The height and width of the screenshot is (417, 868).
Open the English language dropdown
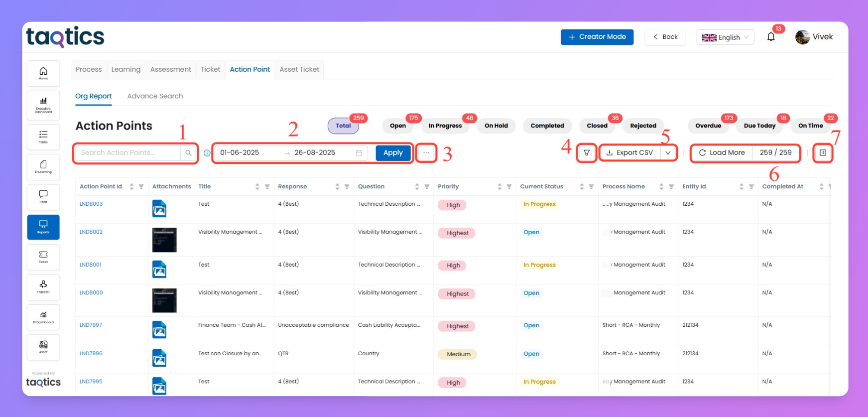pos(725,37)
